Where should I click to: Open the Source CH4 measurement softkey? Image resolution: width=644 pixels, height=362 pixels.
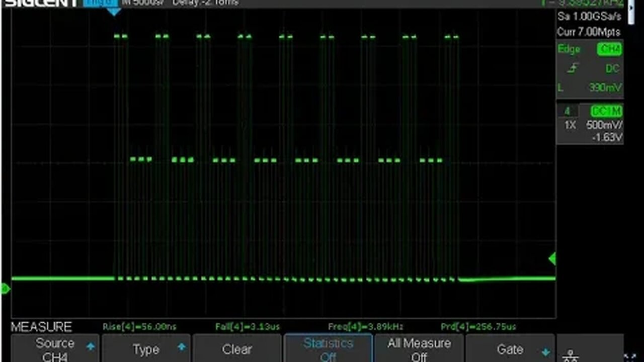pyautogui.click(x=55, y=348)
